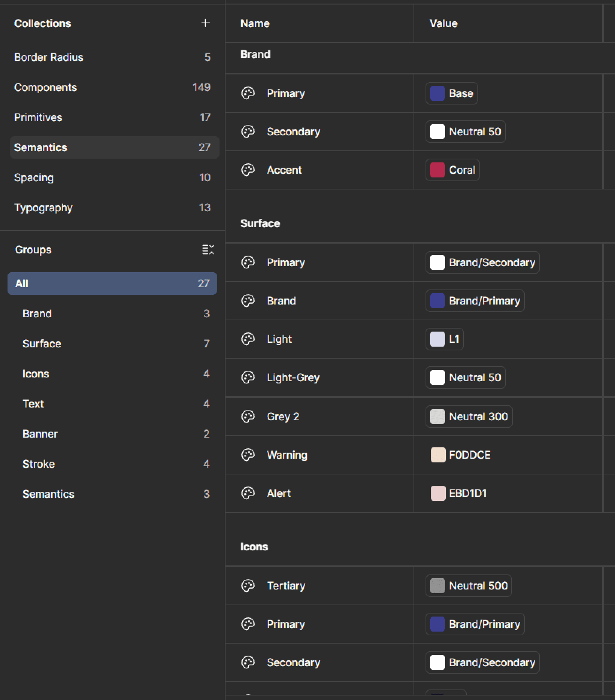Click the F0DDCE color swatch
The width and height of the screenshot is (615, 700).
click(438, 455)
